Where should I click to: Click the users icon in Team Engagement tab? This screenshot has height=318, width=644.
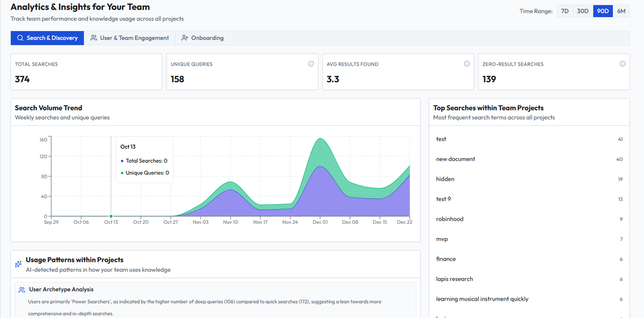94,38
